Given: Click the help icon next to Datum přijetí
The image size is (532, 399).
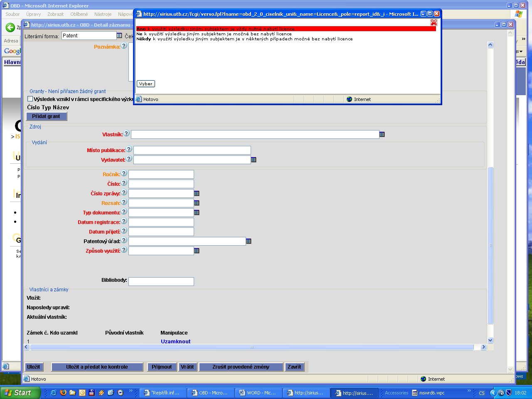Looking at the screenshot, I should (x=124, y=231).
